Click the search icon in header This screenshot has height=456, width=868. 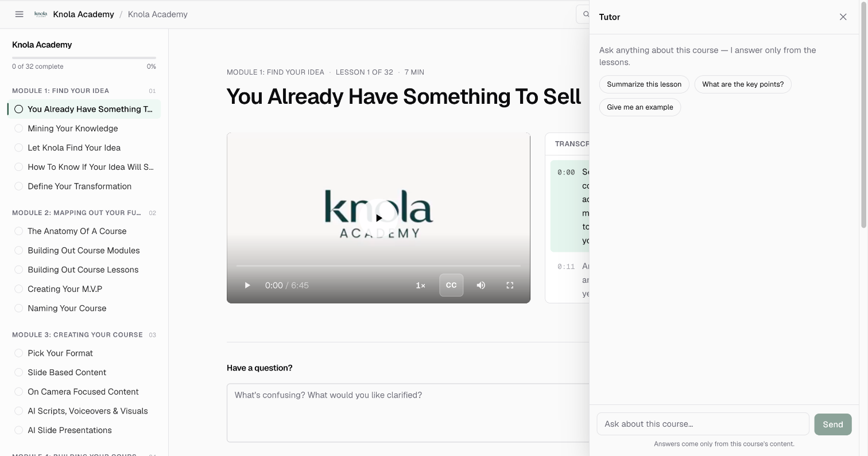tap(585, 14)
